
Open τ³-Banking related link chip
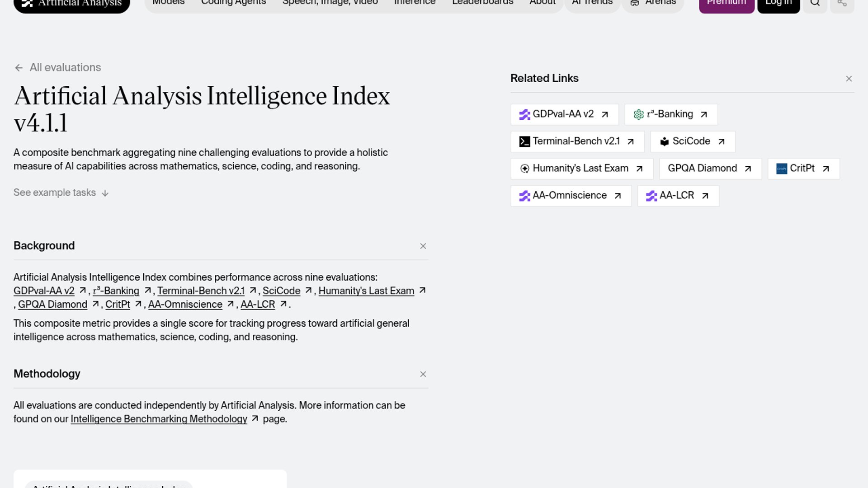671,114
